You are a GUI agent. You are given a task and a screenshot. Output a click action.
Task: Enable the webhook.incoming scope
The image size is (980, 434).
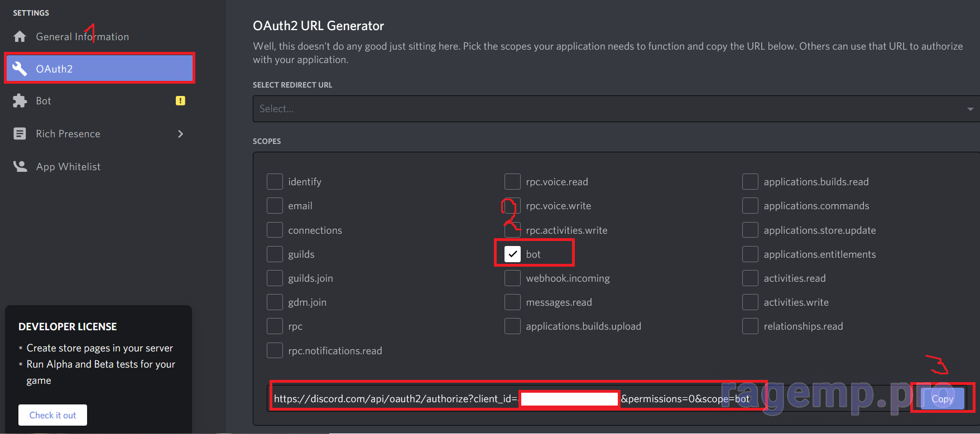[x=512, y=278]
